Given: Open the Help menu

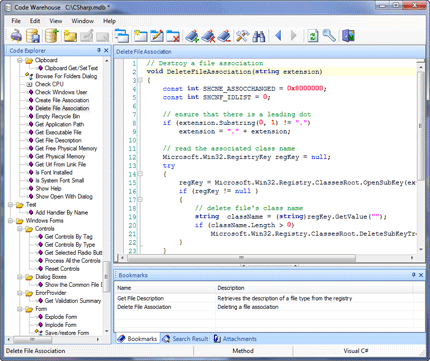Looking at the screenshot, I should pyautogui.click(x=109, y=21).
